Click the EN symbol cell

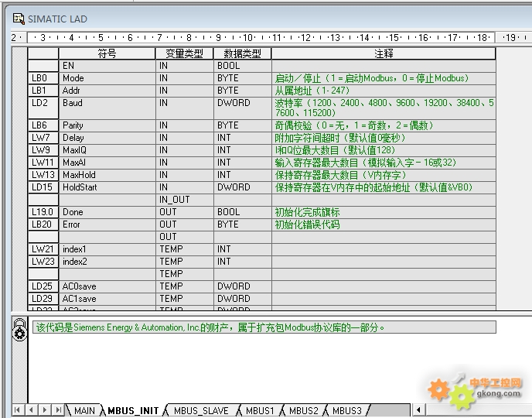pyautogui.click(x=107, y=66)
